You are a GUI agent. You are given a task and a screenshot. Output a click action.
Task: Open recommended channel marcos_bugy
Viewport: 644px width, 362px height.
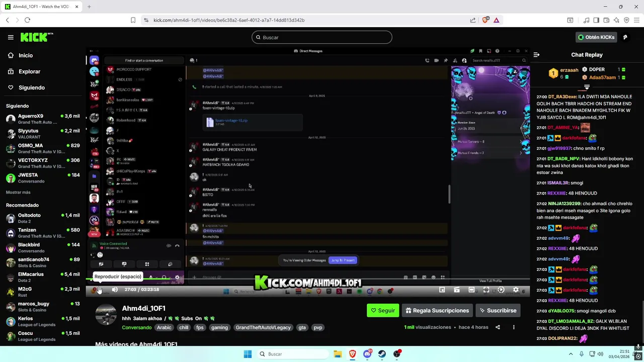[43, 307]
